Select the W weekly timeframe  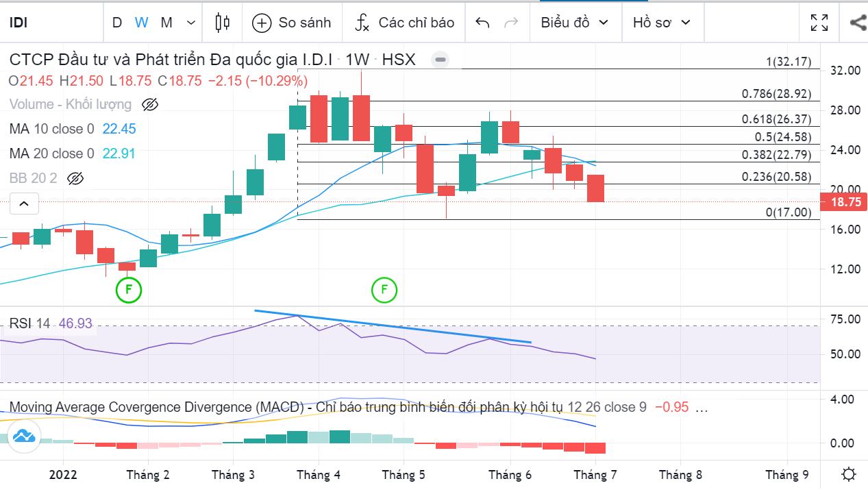click(x=141, y=23)
